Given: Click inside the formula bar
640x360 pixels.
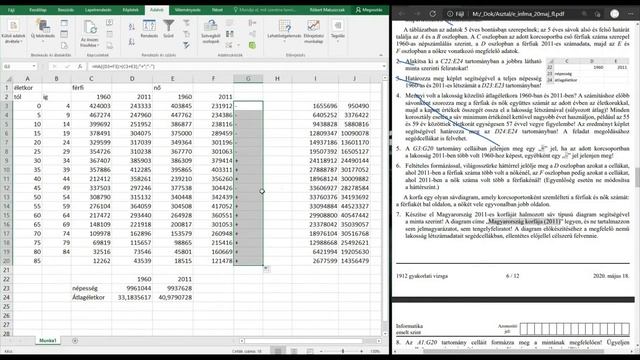Looking at the screenshot, I should 235,66.
